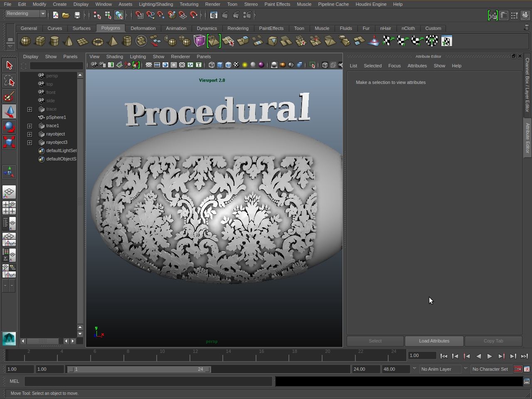
Task: Open the Rendering menu set dropdown
Action: click(25, 14)
